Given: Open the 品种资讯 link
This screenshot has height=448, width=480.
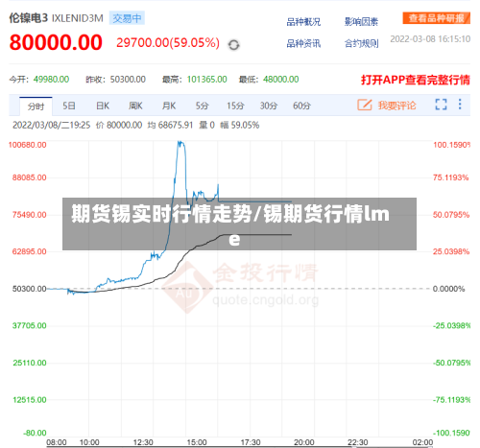Looking at the screenshot, I should coord(303,43).
